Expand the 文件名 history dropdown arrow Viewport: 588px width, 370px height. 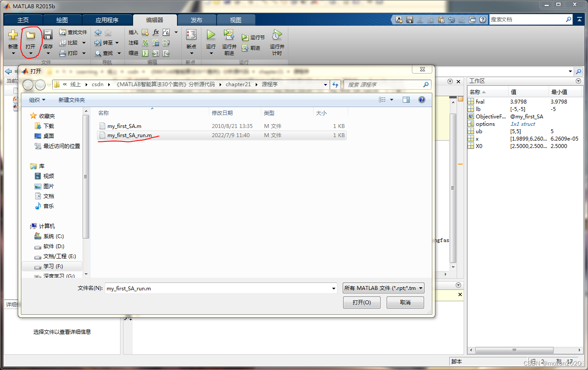[334, 288]
